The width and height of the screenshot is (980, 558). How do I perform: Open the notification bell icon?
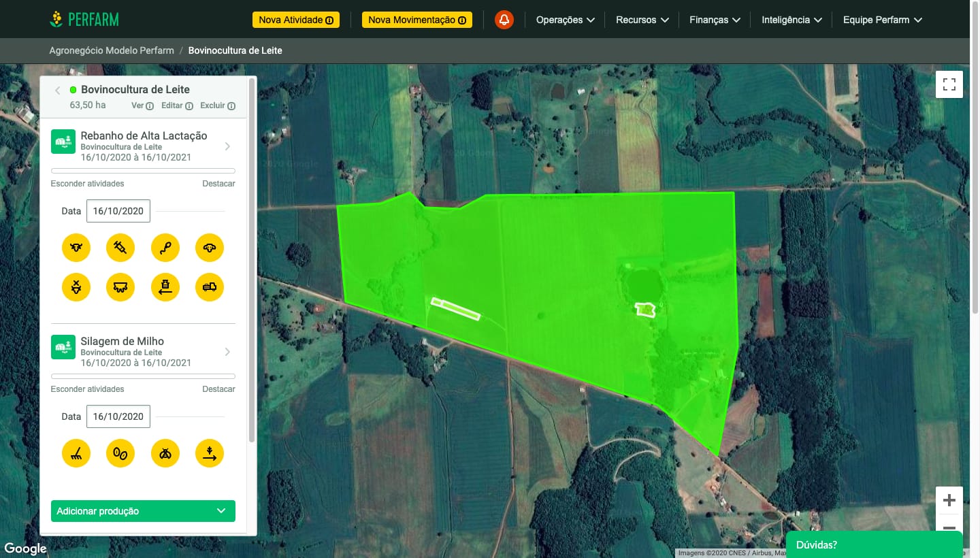[x=504, y=20]
